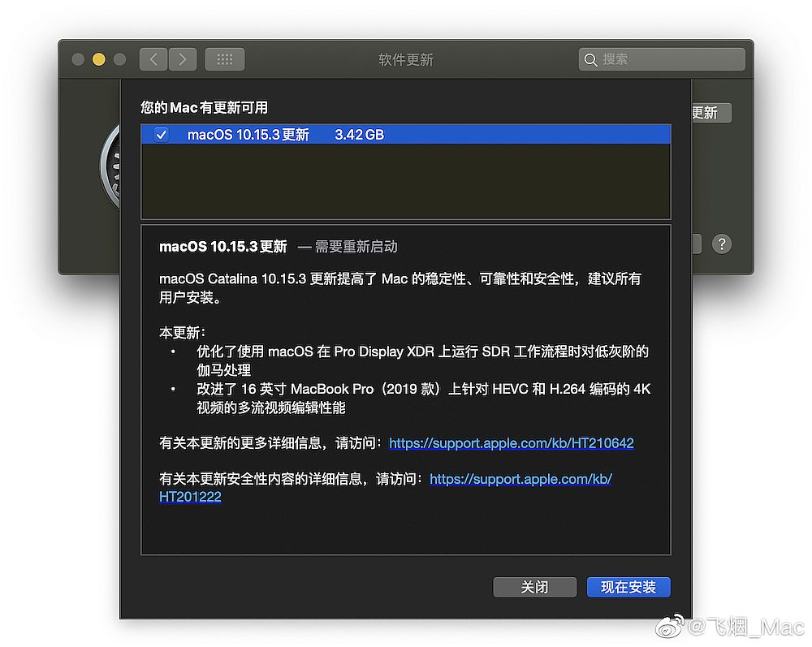Click the 16 英寸 MacBook Pro bullet text
The height and width of the screenshot is (647, 812).
[424, 398]
